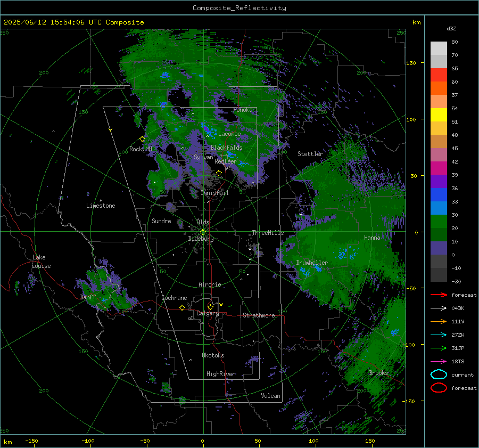The height and width of the screenshot is (448, 479).
Task: Select the Cochrane label
Action: point(174,298)
